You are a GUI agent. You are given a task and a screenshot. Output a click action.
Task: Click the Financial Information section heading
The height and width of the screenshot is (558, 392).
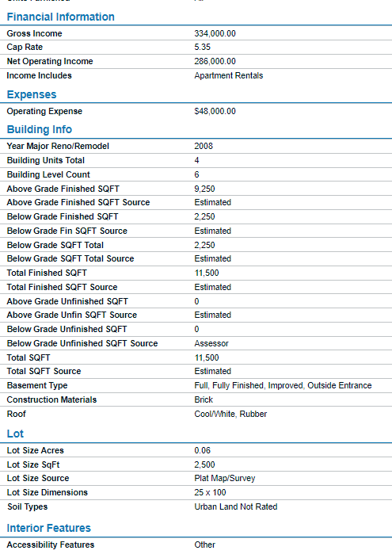(60, 17)
